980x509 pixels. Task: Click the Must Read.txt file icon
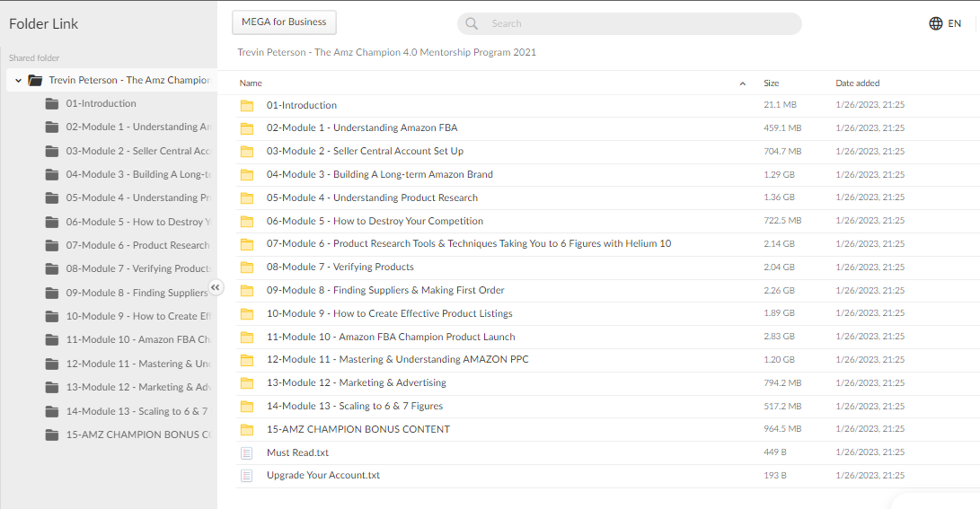pos(247,452)
